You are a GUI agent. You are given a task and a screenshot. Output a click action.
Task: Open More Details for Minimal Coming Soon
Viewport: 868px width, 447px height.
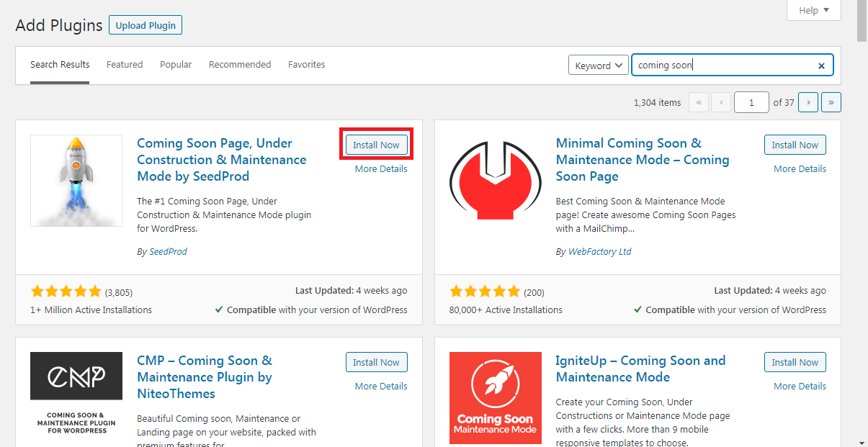[800, 169]
